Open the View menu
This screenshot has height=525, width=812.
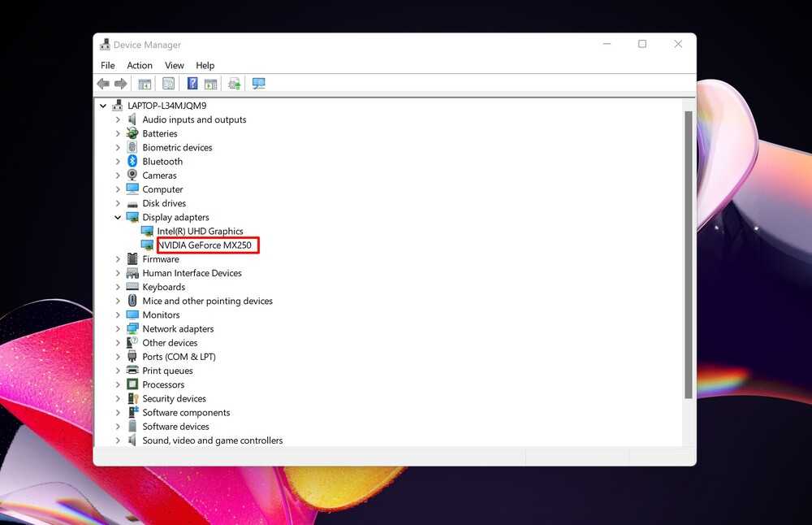pos(175,65)
